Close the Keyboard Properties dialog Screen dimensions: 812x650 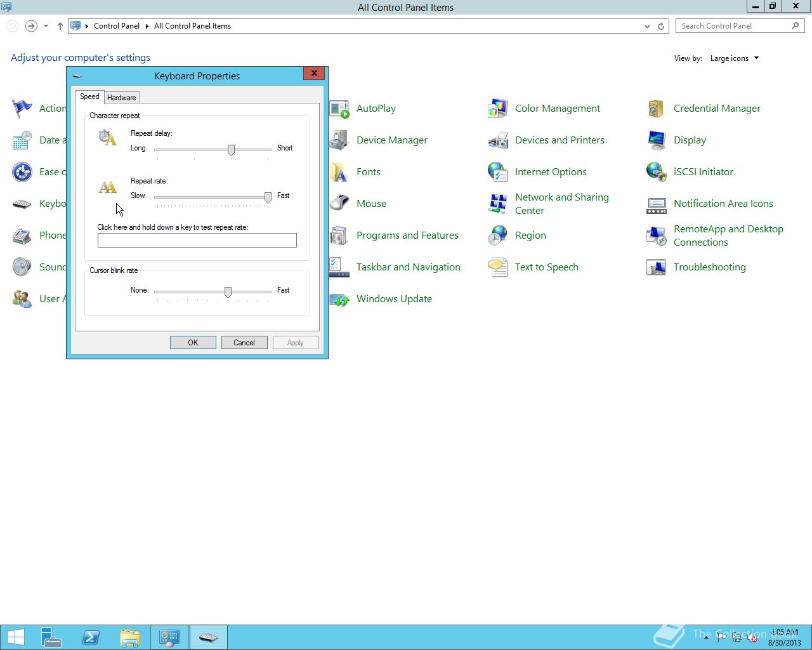click(x=314, y=73)
